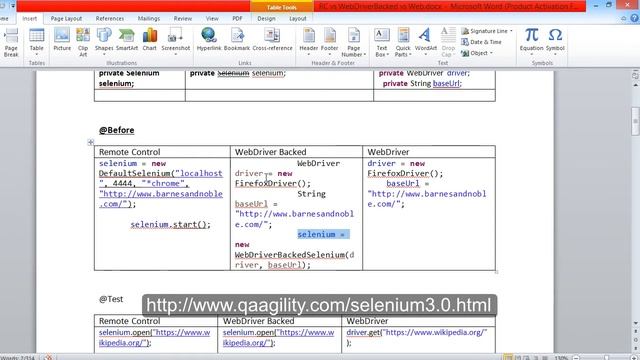
Task: Switch to the Insert tab
Action: click(29, 18)
